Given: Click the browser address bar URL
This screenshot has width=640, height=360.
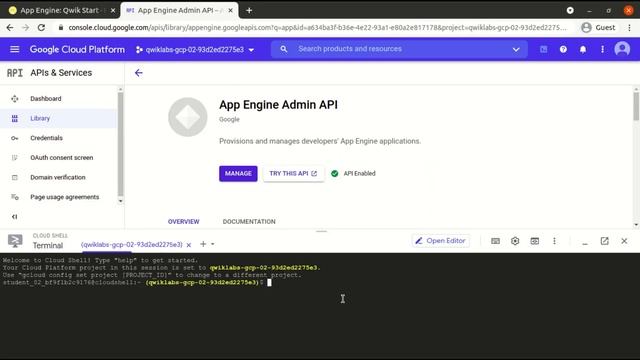Looking at the screenshot, I should (x=317, y=27).
